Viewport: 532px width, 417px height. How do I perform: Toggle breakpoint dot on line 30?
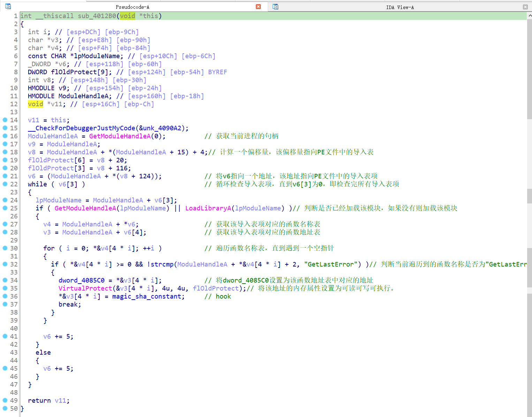[5, 248]
